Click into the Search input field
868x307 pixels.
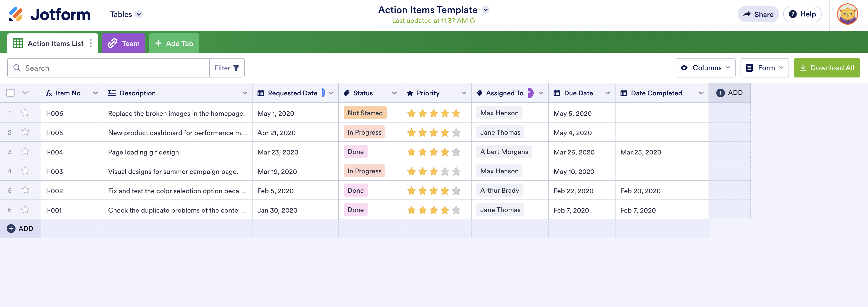pos(115,68)
